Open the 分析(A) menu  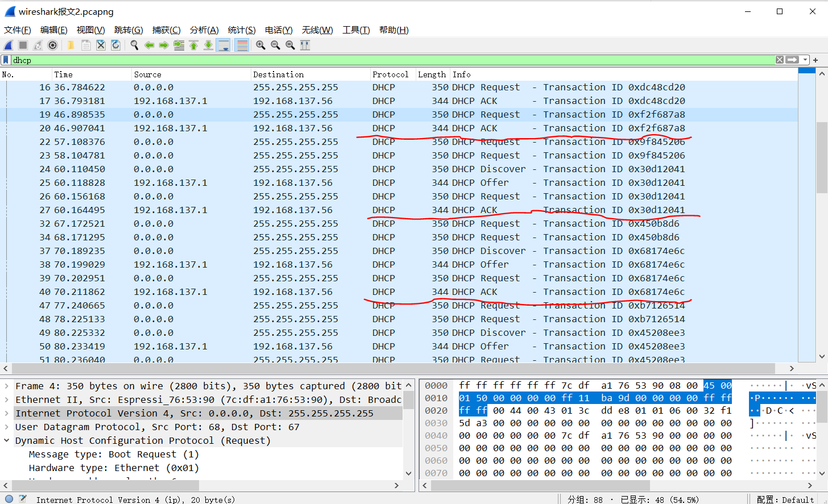pyautogui.click(x=204, y=30)
